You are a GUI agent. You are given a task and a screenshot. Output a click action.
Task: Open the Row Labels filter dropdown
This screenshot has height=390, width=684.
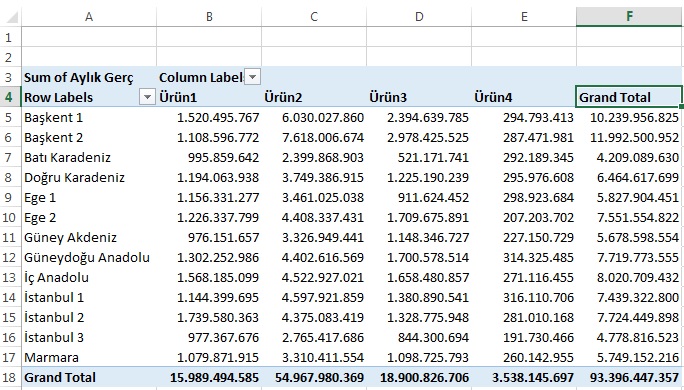[147, 97]
